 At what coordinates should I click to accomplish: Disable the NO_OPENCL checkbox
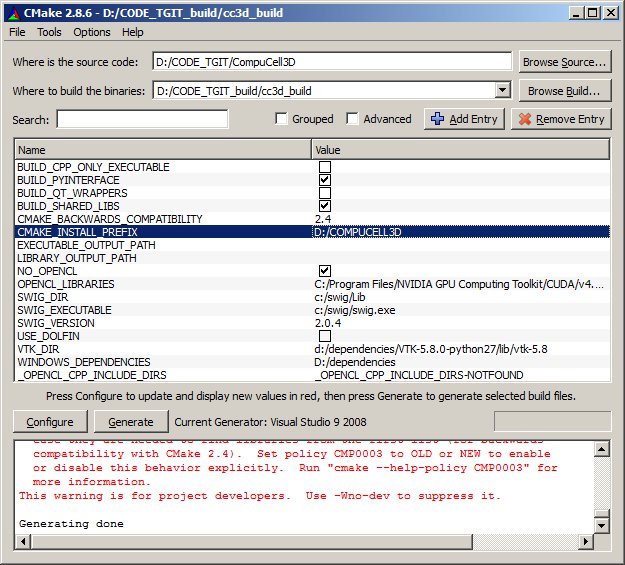[x=325, y=271]
